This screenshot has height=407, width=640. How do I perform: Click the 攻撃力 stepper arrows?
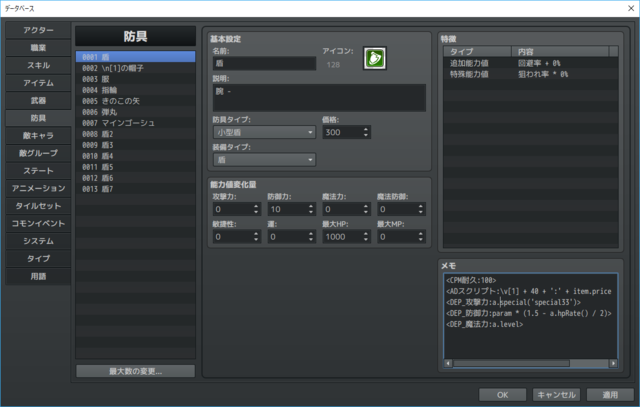pyautogui.click(x=256, y=209)
